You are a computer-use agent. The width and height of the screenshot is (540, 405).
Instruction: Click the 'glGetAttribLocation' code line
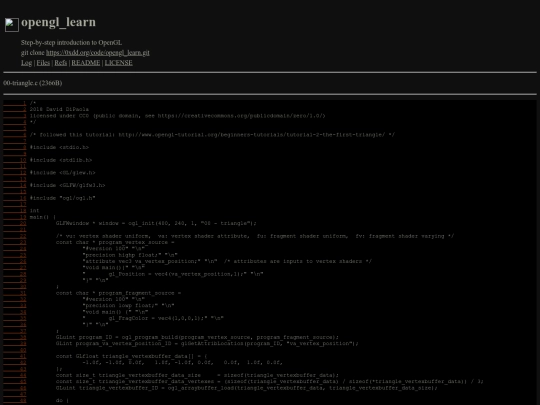coord(207,344)
